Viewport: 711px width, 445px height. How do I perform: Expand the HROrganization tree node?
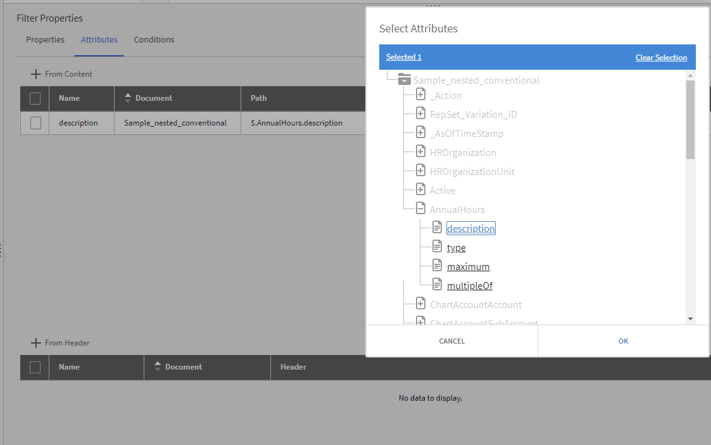click(421, 152)
